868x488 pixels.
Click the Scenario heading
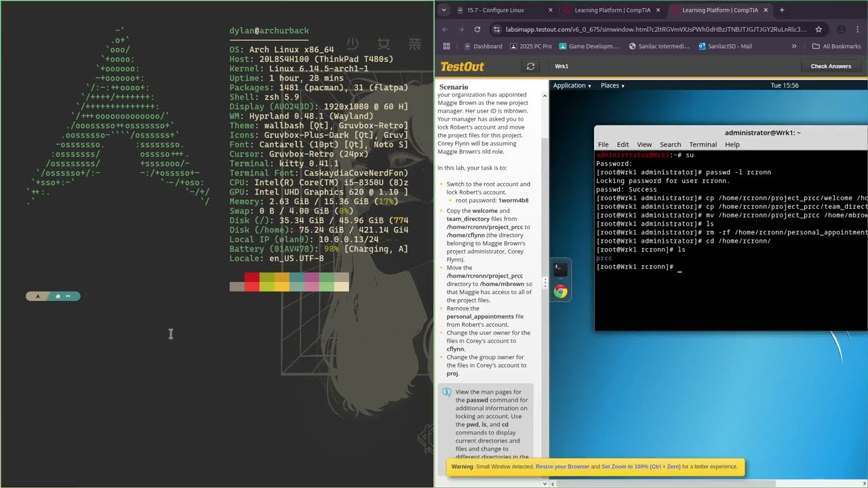454,87
